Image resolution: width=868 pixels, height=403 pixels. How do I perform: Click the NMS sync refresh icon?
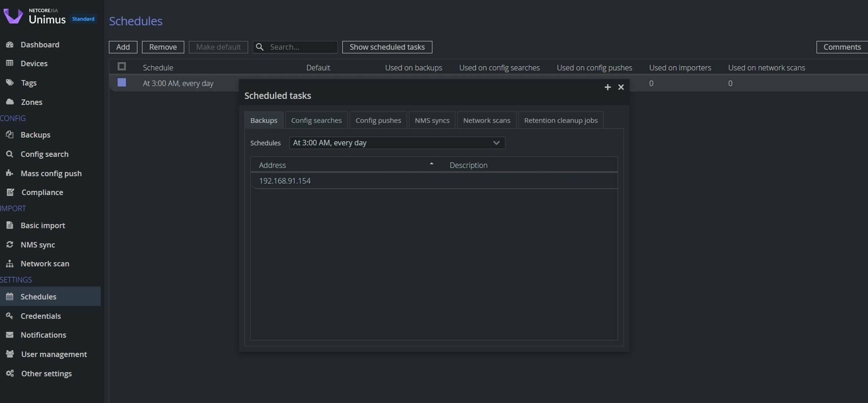tap(9, 244)
